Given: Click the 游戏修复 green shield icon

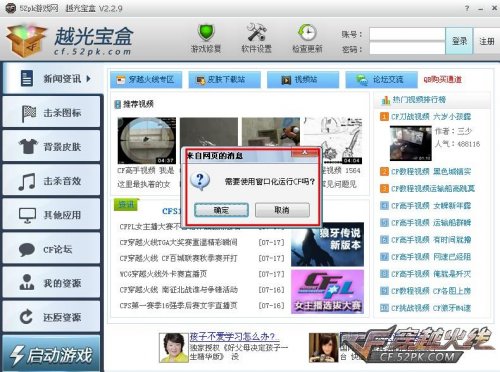Looking at the screenshot, I should tap(206, 33).
